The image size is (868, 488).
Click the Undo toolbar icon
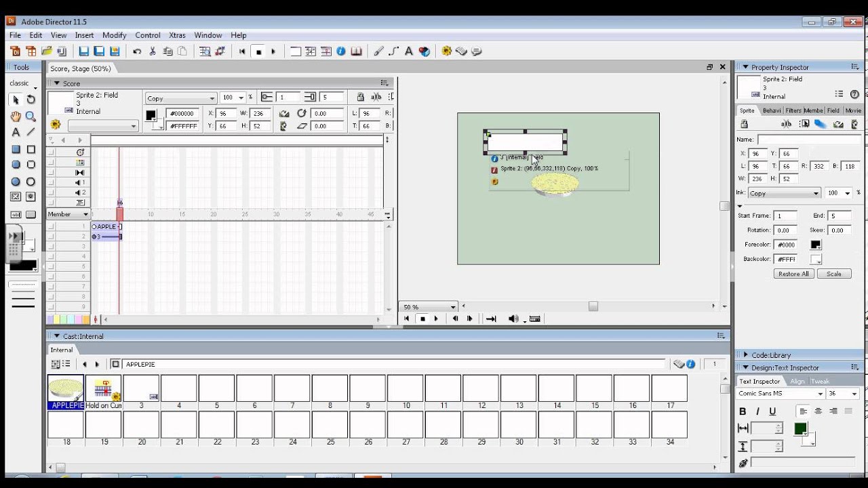click(x=137, y=51)
